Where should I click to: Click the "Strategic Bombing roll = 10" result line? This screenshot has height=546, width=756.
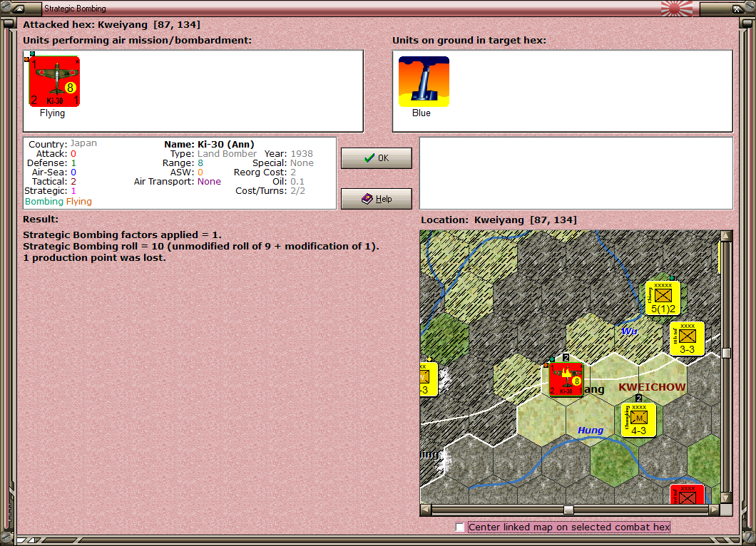click(x=201, y=246)
